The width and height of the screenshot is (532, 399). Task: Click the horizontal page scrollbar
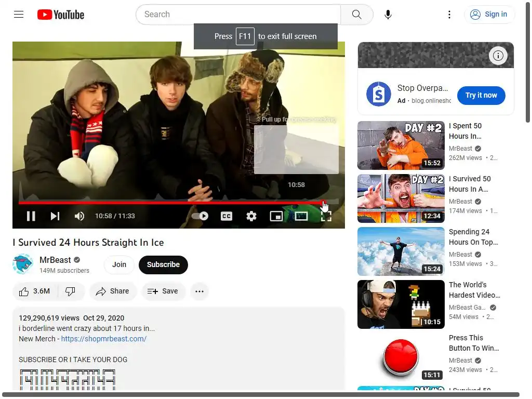(261, 395)
